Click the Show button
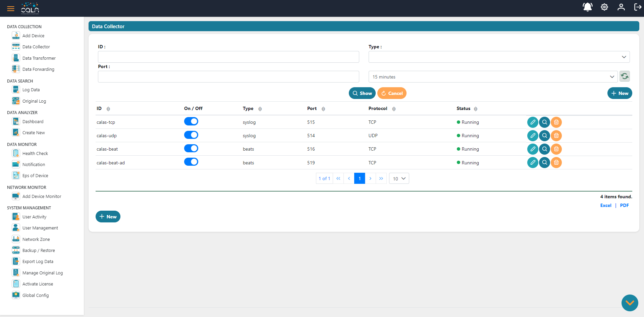644x317 pixels. (x=362, y=93)
